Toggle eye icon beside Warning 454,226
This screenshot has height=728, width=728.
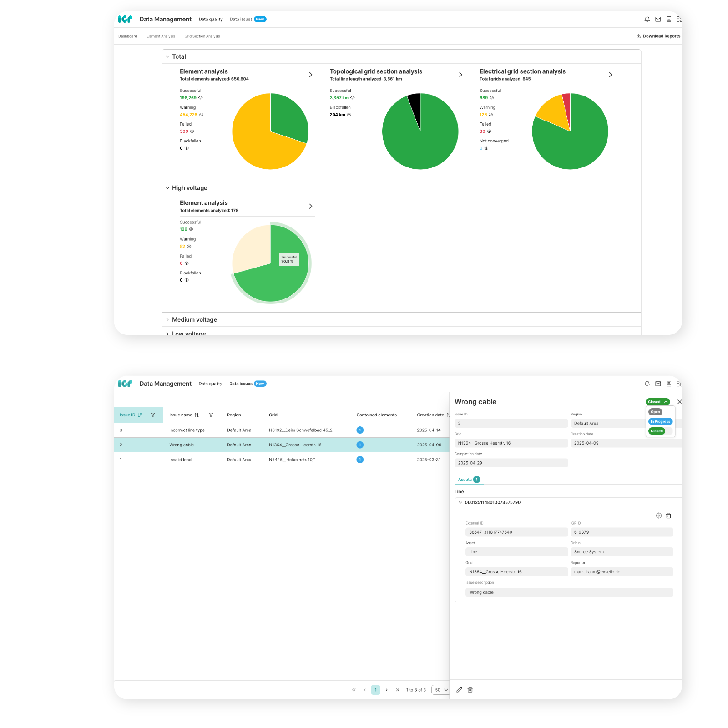click(201, 115)
